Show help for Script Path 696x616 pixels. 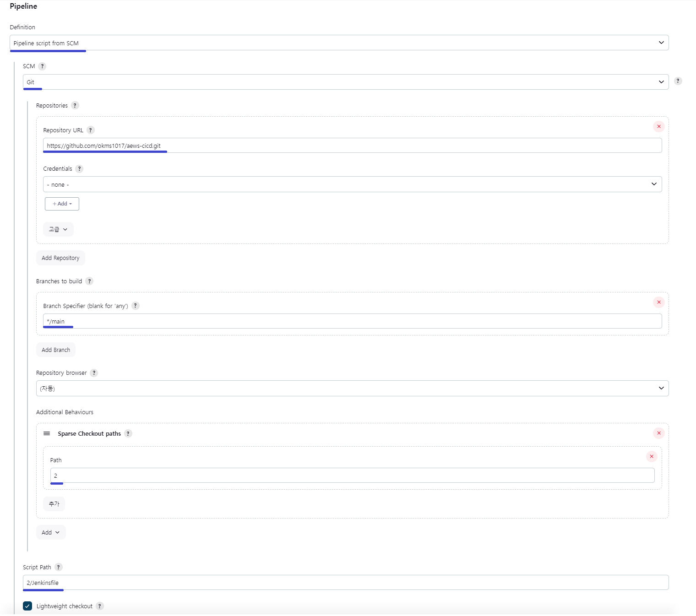(58, 567)
